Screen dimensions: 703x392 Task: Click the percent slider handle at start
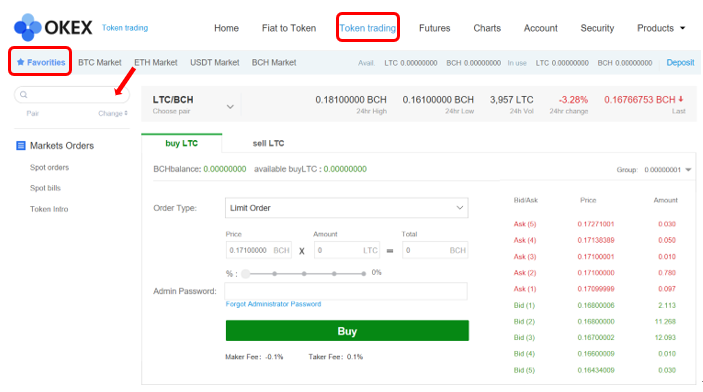(246, 274)
